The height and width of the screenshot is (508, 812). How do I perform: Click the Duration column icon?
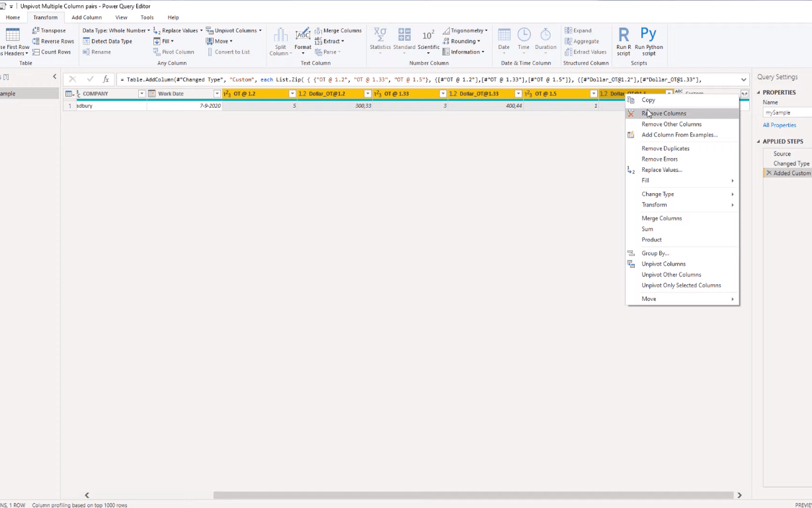[x=546, y=34]
